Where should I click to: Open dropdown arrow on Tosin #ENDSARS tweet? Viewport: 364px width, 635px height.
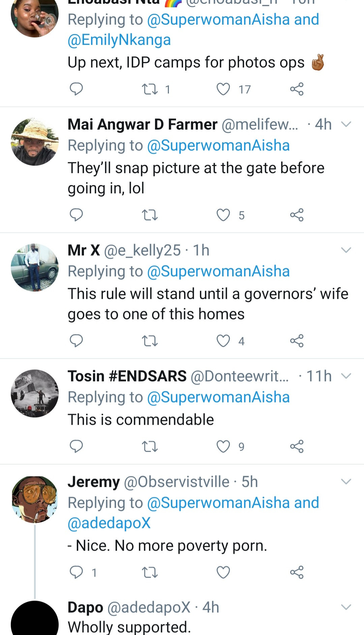tap(346, 376)
